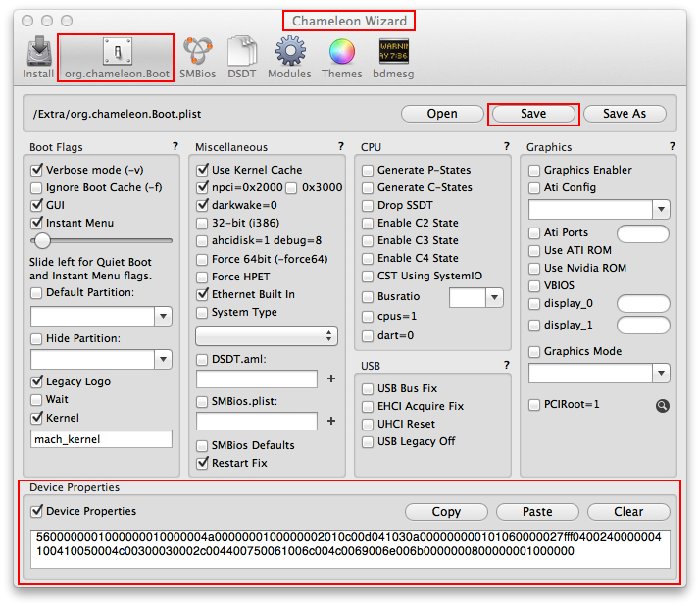Enable Ignore Boot Cache (-f)

click(36, 187)
